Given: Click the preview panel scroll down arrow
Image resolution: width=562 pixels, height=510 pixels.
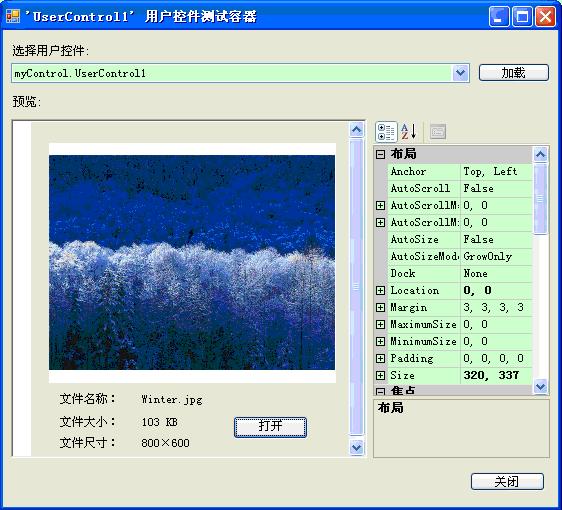Looking at the screenshot, I should [356, 447].
